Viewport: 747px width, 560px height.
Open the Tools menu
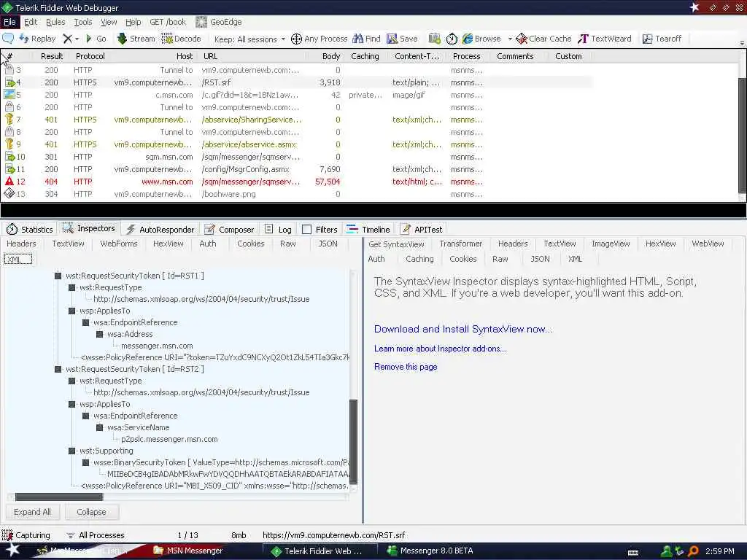coord(83,22)
